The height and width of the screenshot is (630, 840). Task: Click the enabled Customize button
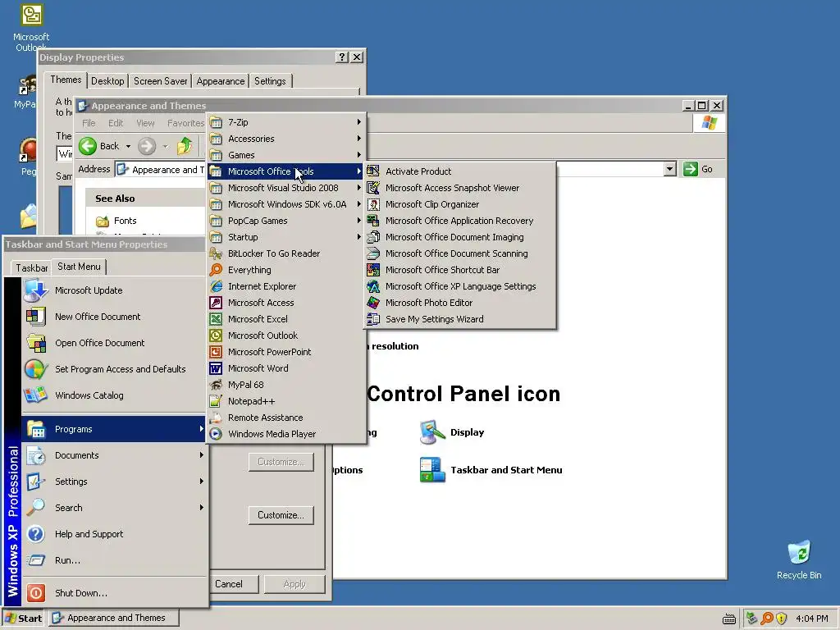tap(281, 515)
